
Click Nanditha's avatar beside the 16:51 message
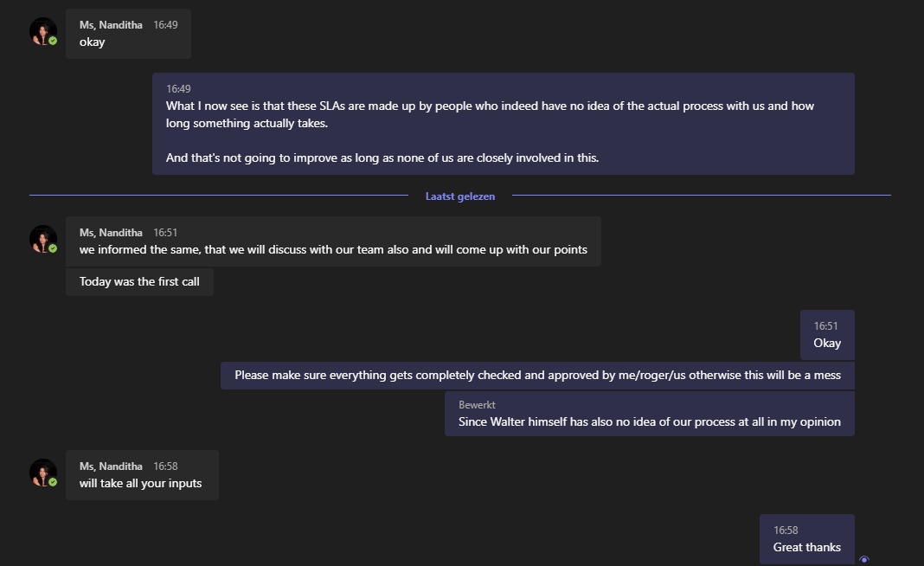42,240
